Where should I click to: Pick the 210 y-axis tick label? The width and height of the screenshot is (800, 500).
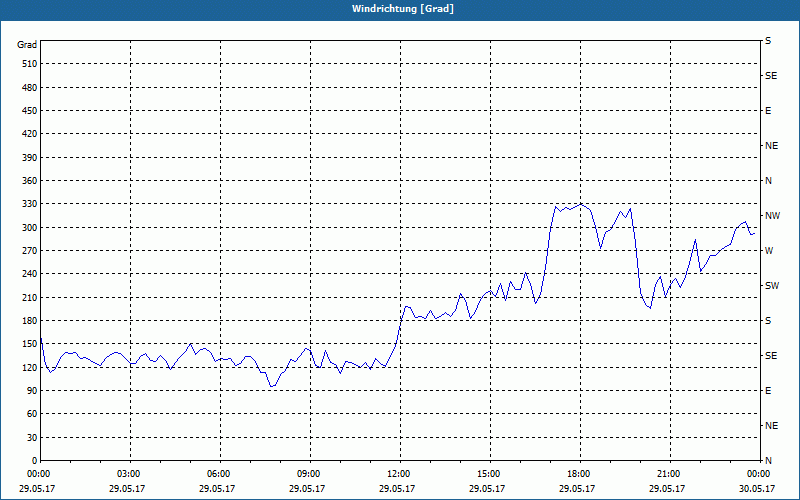30,297
